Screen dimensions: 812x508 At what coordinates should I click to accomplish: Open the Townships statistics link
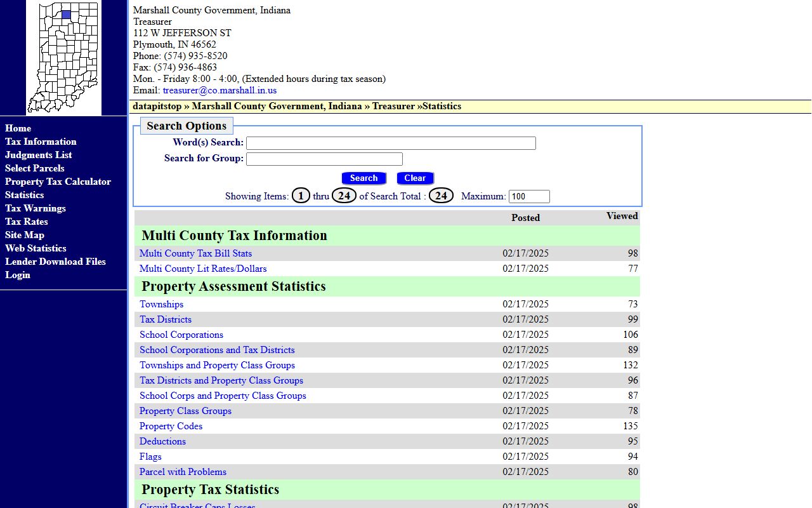point(161,304)
